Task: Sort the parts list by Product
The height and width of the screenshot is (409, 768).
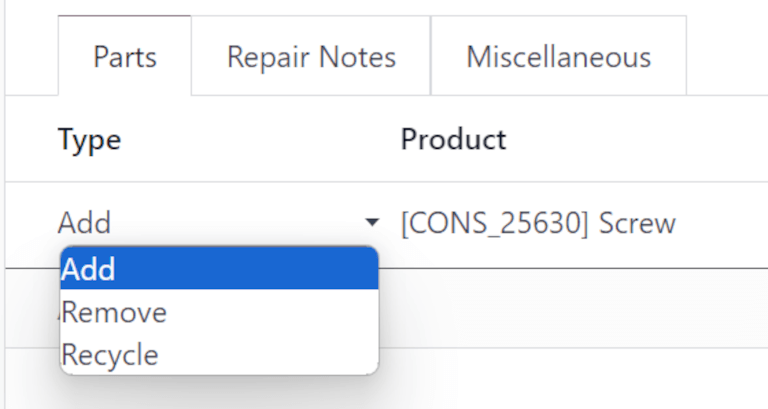Action: tap(453, 139)
